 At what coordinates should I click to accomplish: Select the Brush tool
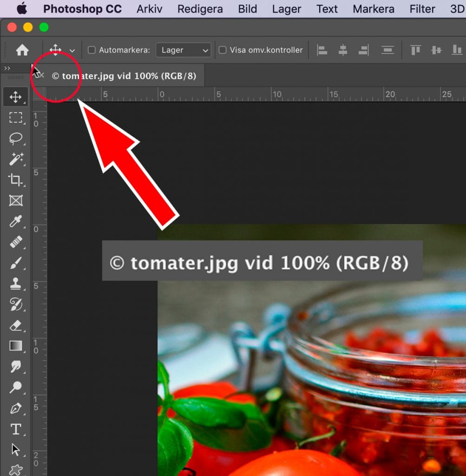pyautogui.click(x=15, y=263)
